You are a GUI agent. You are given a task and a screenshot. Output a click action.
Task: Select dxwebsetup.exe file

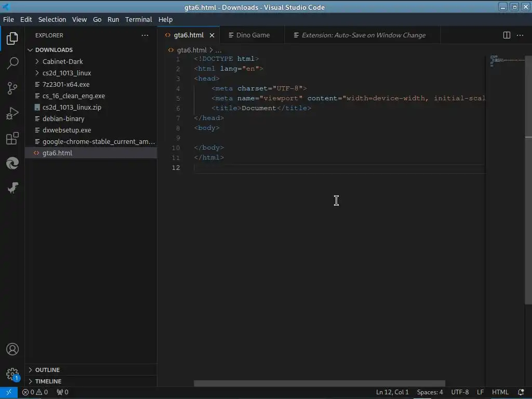(x=91, y=130)
